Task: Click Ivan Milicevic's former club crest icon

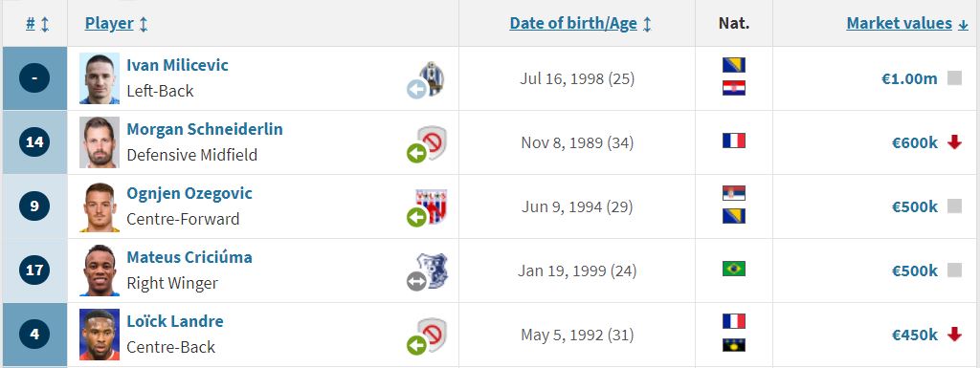Action: 431,78
